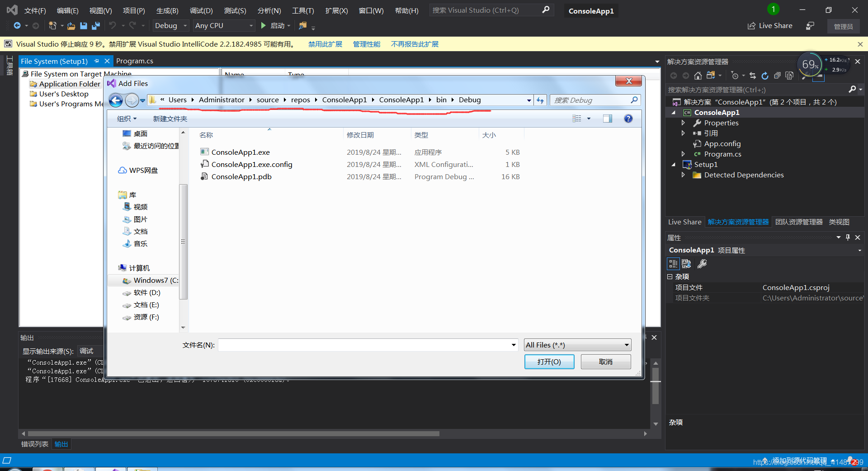Open the 扩展(X) Extensions menu
Image resolution: width=868 pixels, height=471 pixels.
click(337, 10)
